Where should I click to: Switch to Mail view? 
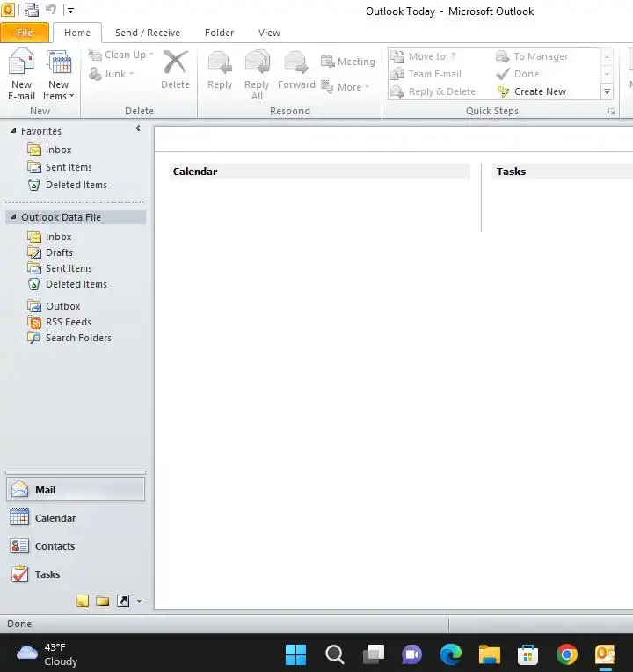pyautogui.click(x=76, y=489)
